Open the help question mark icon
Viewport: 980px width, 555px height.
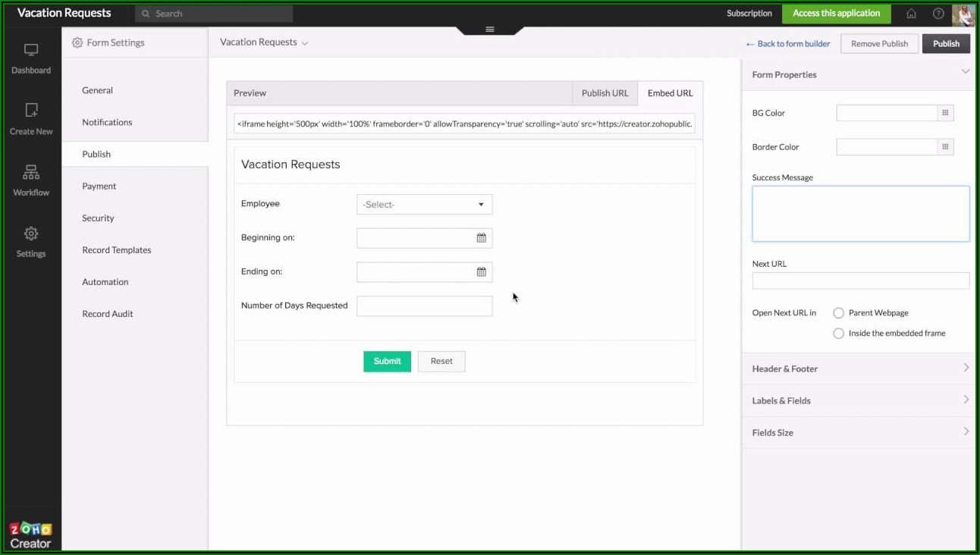938,14
